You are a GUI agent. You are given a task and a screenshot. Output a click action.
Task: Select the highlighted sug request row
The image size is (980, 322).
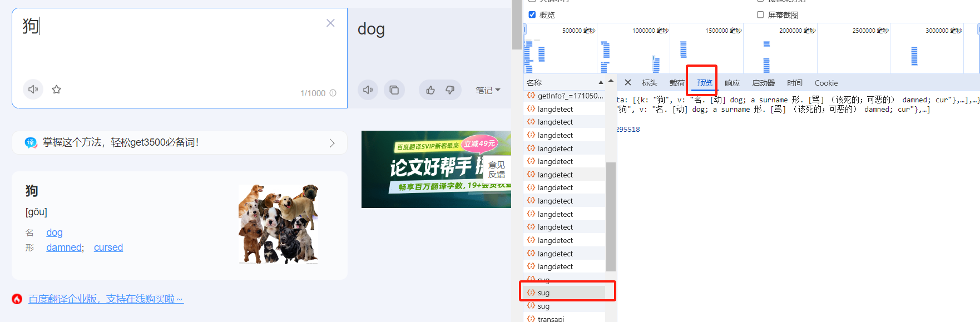(x=565, y=293)
